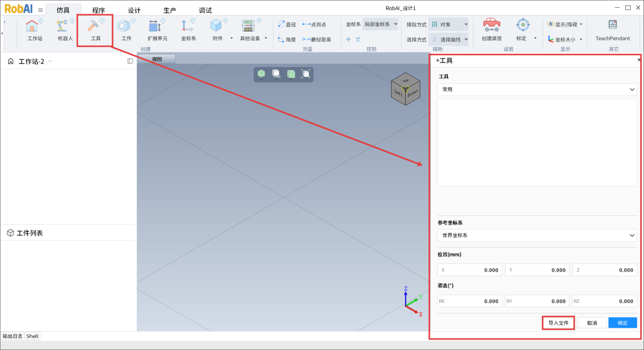
Task: Click the 导入文件 import file button
Action: point(558,323)
